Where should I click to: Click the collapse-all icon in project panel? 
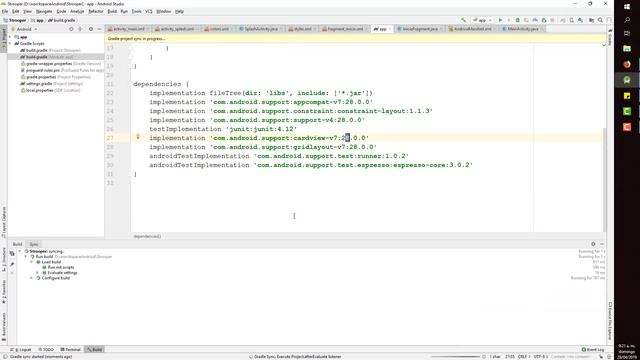pos(80,29)
